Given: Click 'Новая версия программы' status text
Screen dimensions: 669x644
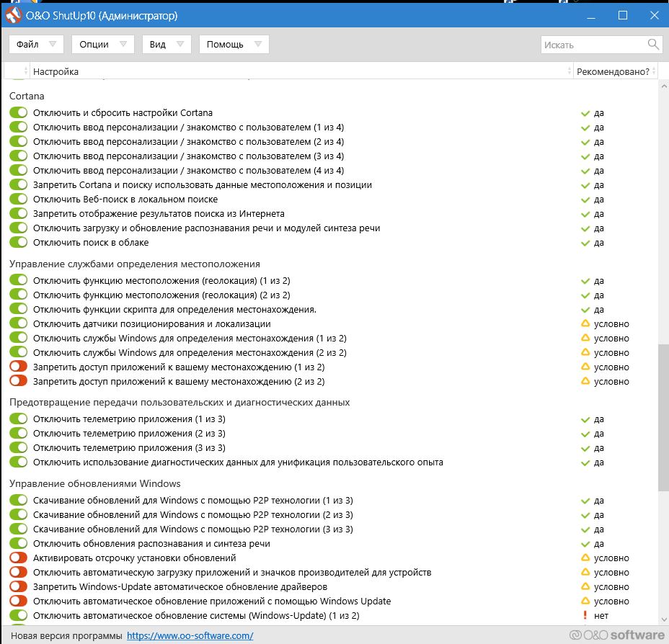Looking at the screenshot, I should coord(66,635).
